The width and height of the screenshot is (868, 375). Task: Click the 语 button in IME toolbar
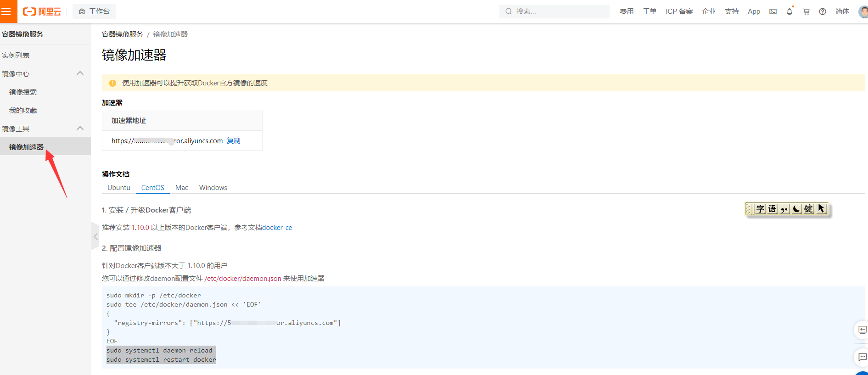point(773,209)
